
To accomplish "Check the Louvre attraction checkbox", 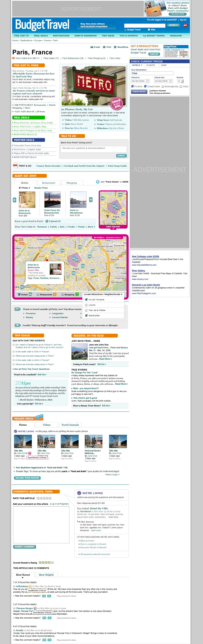I will (86, 305).
